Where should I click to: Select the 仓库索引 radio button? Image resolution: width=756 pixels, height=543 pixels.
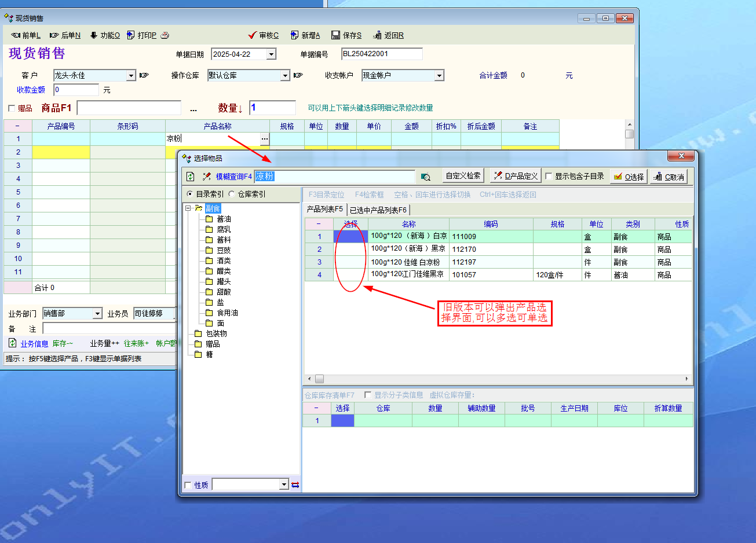coord(232,194)
